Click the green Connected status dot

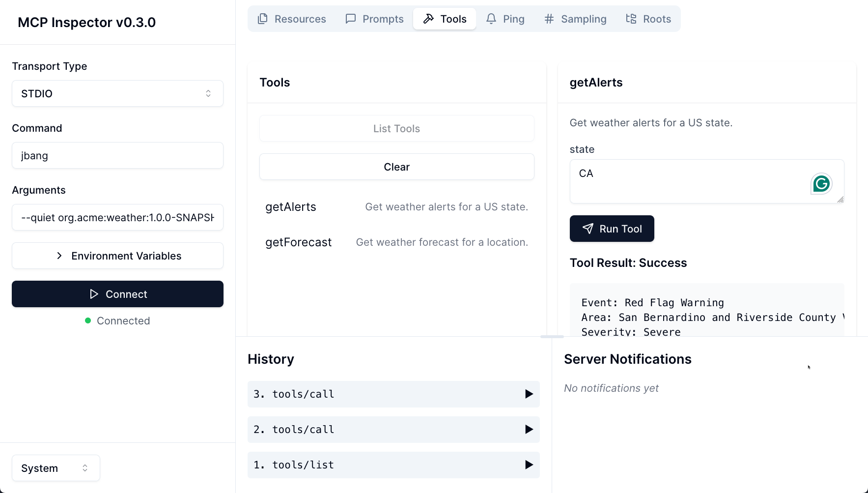click(88, 320)
